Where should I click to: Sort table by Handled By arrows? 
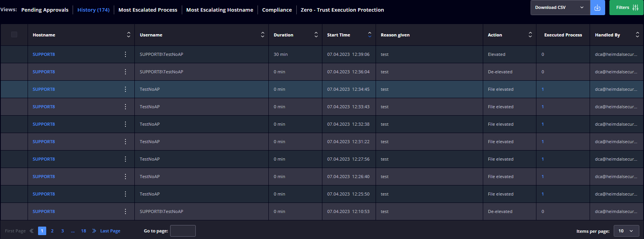pyautogui.click(x=637, y=35)
